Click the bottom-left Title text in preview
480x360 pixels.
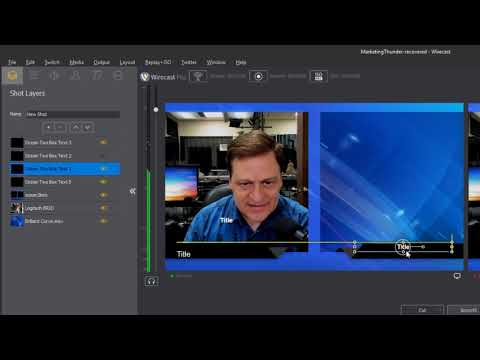[x=184, y=254]
